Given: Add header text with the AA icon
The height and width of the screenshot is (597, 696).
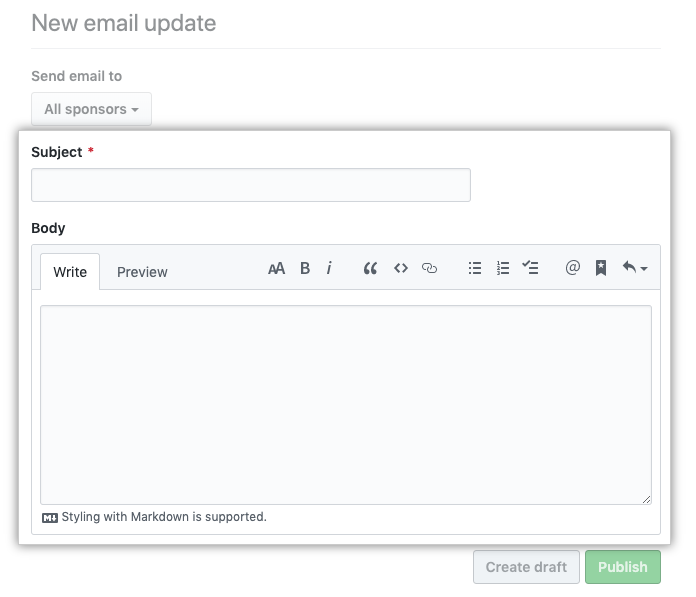Looking at the screenshot, I should coord(277,268).
